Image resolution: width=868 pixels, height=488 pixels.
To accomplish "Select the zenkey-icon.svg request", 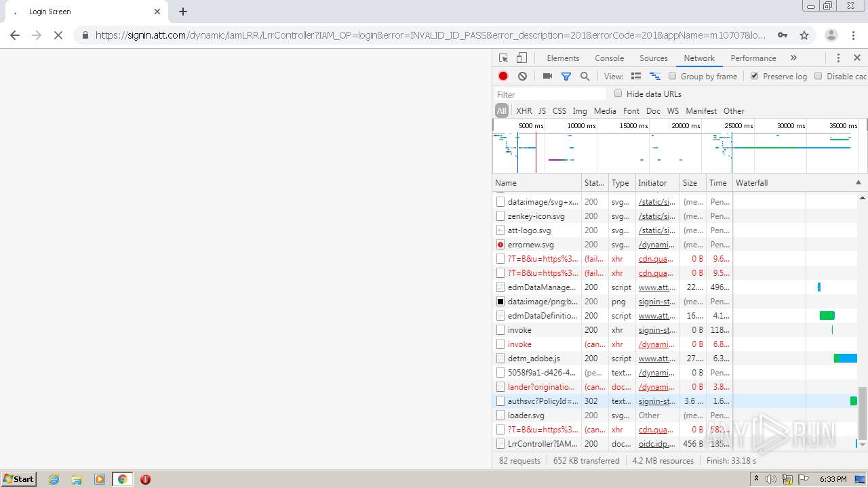I will tap(537, 216).
